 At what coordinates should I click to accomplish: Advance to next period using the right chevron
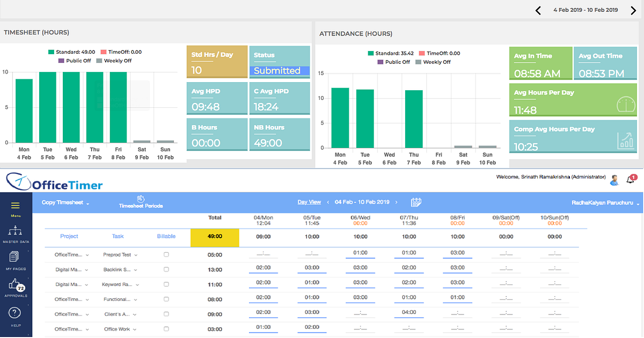pos(633,10)
